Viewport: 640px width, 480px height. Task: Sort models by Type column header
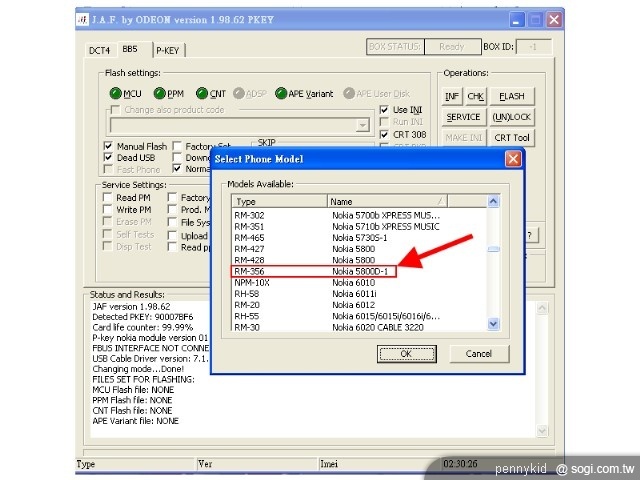click(280, 201)
